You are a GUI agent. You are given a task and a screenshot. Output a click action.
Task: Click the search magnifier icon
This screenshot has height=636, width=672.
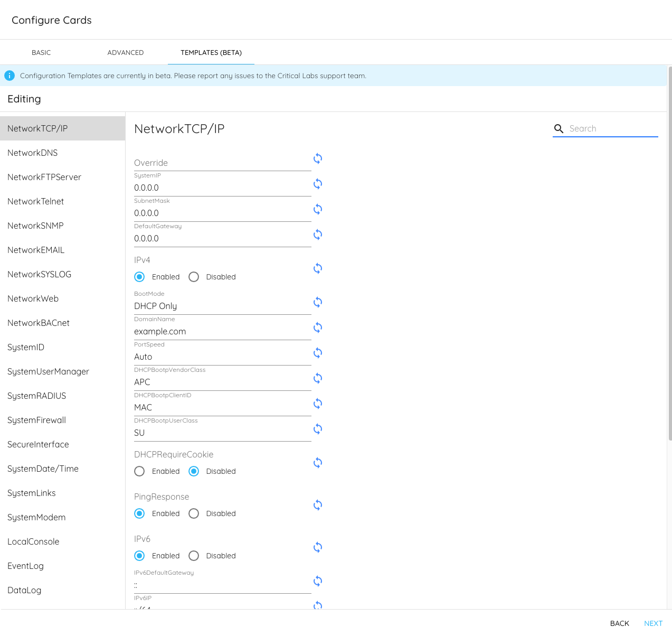pos(559,128)
